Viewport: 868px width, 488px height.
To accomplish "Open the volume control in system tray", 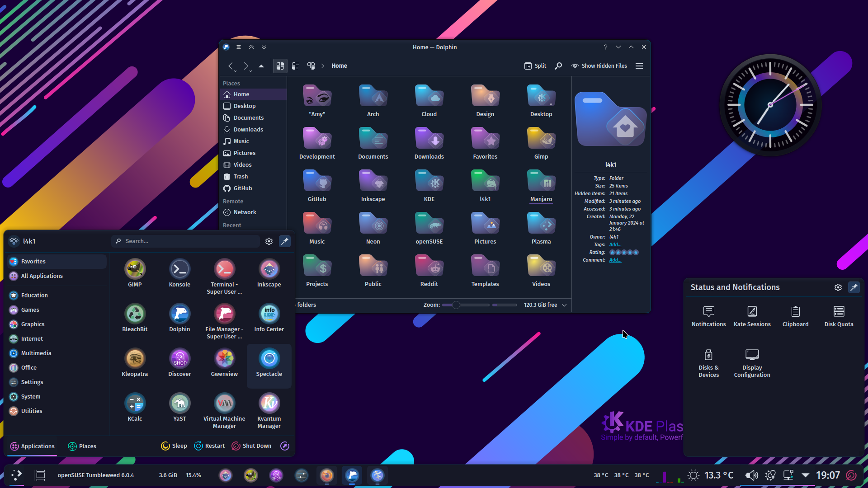I will 752,475.
